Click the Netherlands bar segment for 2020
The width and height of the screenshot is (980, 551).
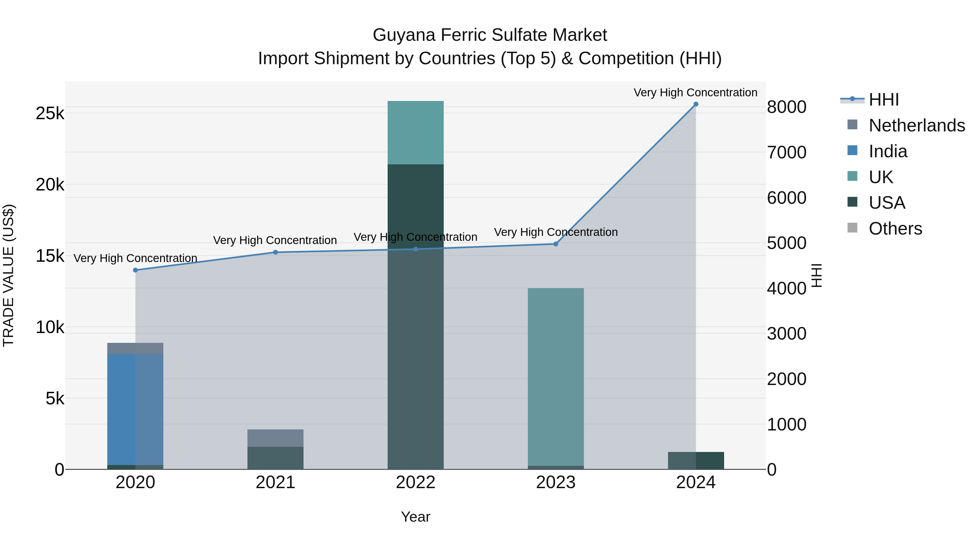[x=135, y=348]
